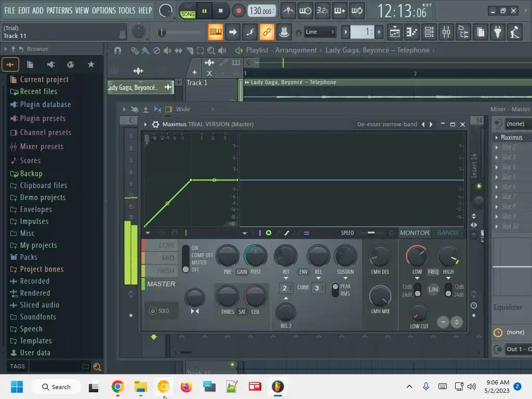Viewport: 532px width, 399px height.
Task: Click the THRES knob
Action: [x=228, y=297]
